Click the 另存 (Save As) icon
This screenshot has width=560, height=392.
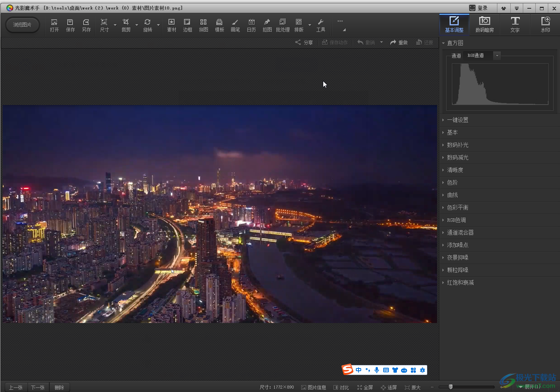pyautogui.click(x=86, y=25)
